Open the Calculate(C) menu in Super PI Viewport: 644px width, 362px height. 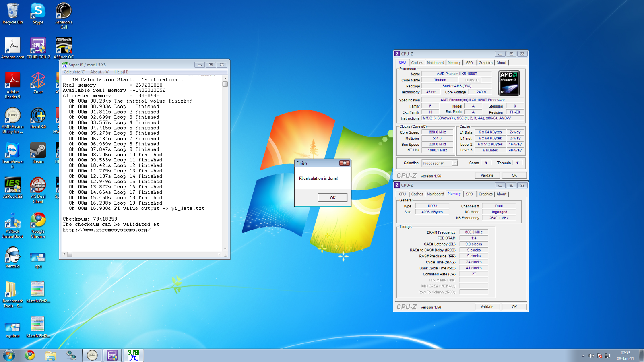pos(74,72)
